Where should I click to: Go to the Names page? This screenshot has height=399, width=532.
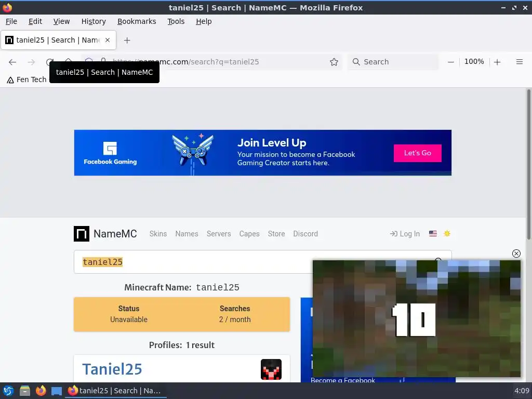pos(187,234)
